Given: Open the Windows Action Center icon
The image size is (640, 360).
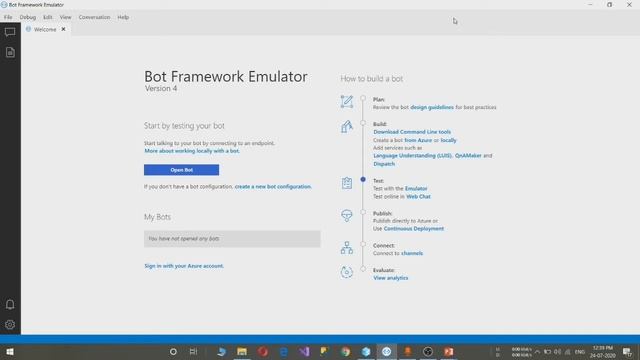Looking at the screenshot, I should coord(627,351).
